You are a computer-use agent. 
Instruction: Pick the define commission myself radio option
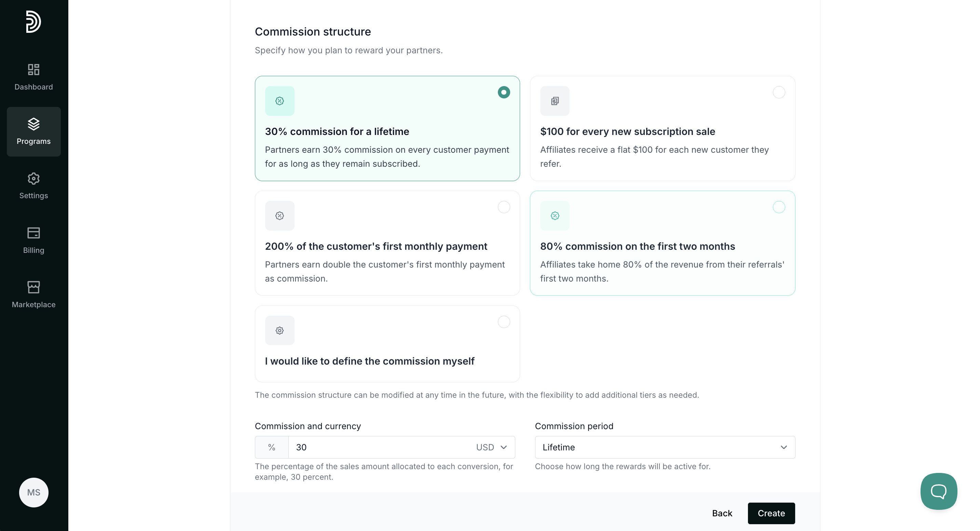[x=504, y=322]
